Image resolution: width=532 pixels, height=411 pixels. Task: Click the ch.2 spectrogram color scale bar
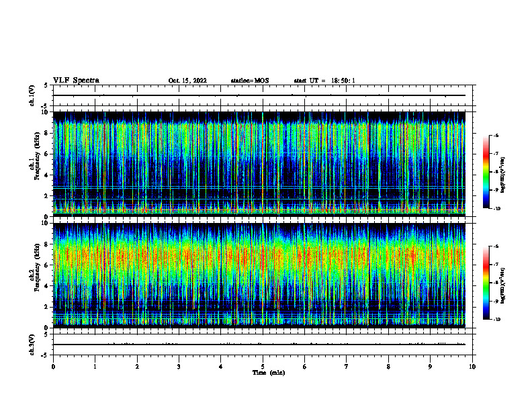tap(486, 283)
